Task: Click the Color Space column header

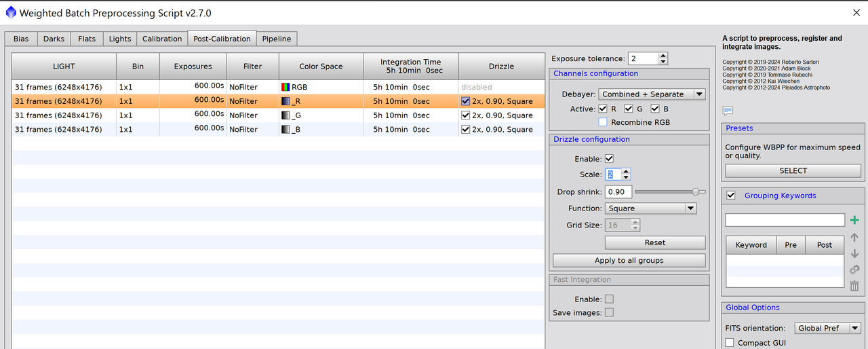Action: (321, 67)
